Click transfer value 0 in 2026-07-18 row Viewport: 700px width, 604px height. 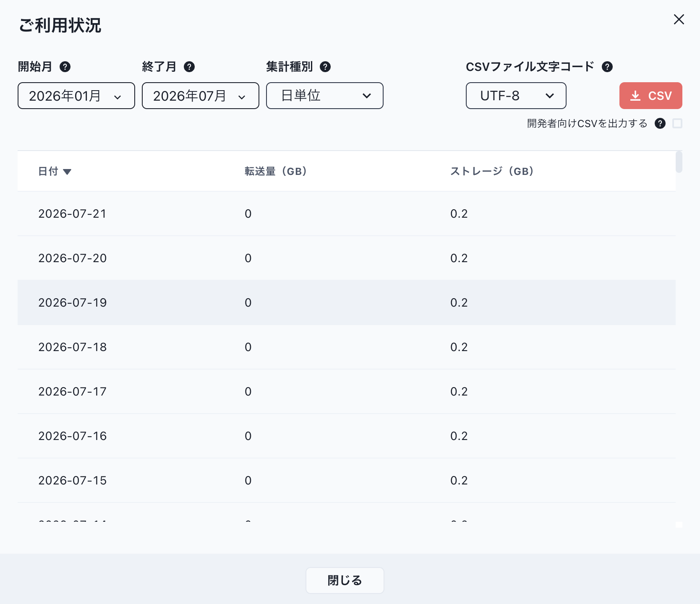[x=248, y=347]
